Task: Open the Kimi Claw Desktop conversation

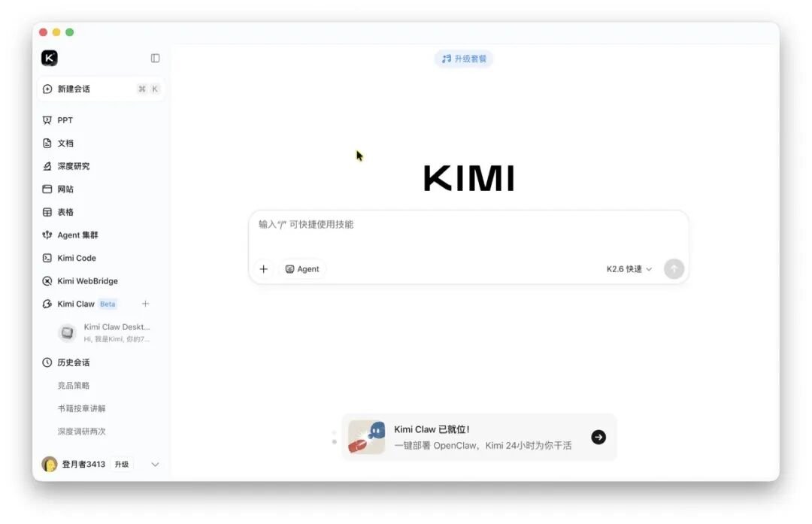Action: click(104, 332)
